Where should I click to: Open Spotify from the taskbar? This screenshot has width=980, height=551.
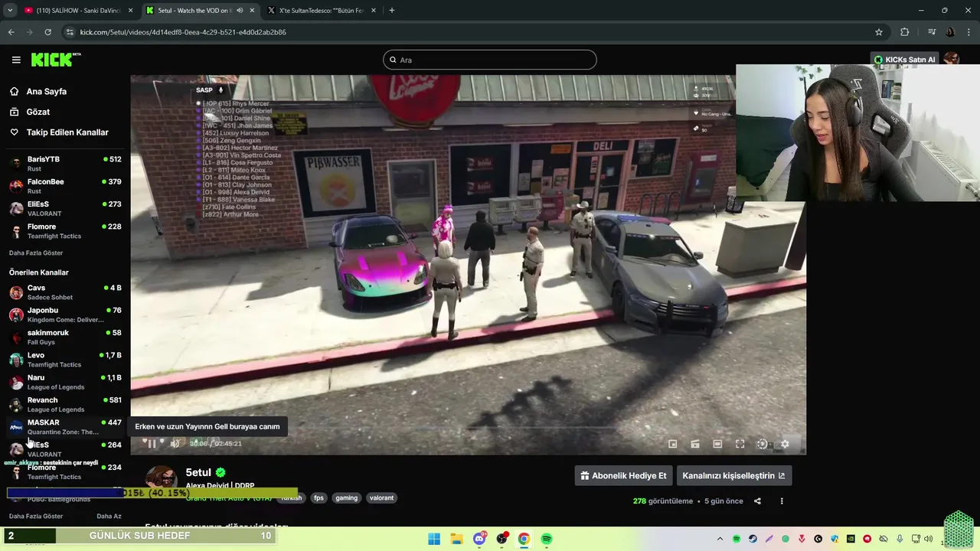click(547, 539)
